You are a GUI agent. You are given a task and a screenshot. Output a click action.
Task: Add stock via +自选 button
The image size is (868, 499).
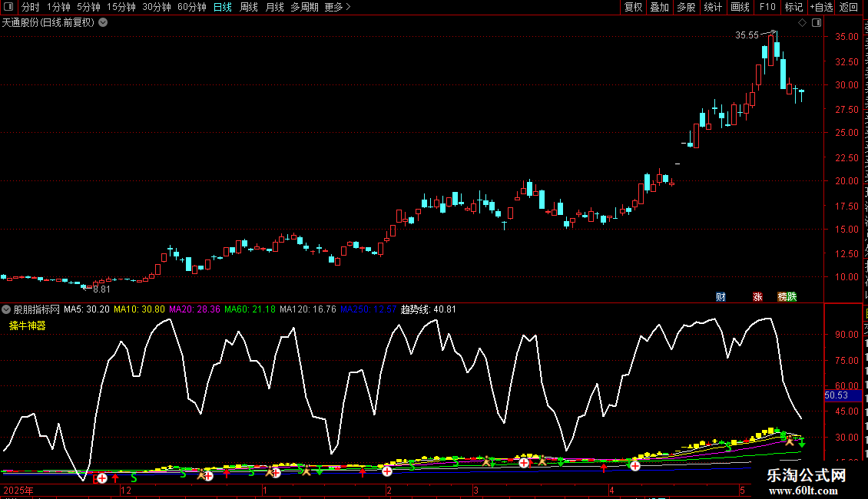click(x=821, y=7)
